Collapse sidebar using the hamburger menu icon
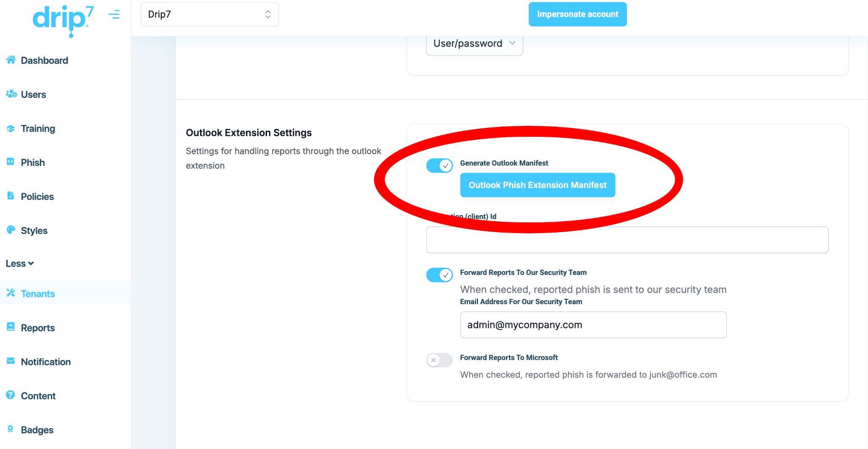Image resolution: width=868 pixels, height=449 pixels. click(114, 15)
